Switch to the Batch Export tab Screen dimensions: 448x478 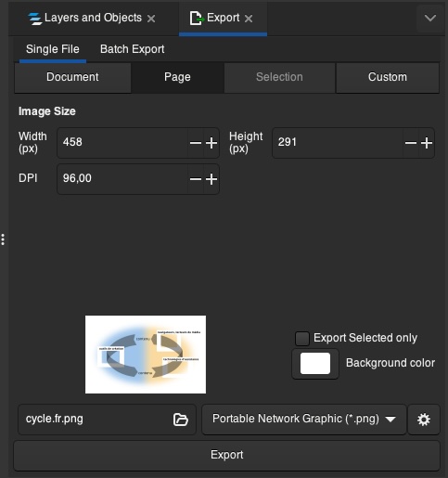(132, 49)
